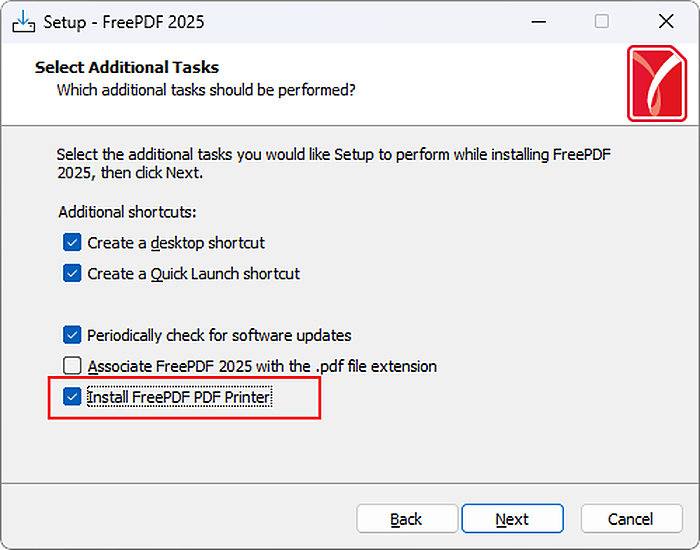
Task: Click the 'Setup - FreePDF 2025' title bar text
Action: (124, 22)
